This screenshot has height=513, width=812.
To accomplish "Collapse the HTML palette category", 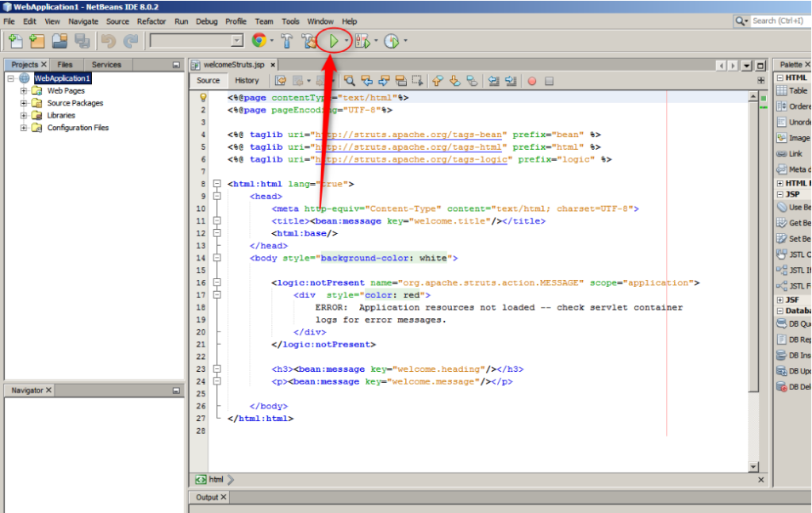I will (x=780, y=78).
